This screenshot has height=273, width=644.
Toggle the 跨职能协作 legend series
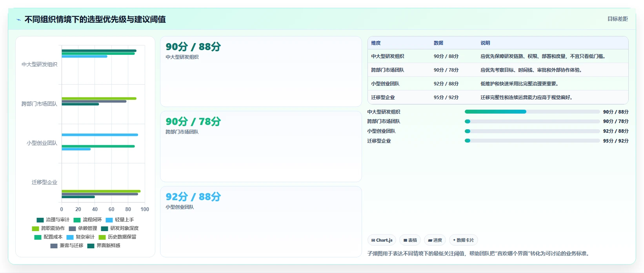point(48,228)
